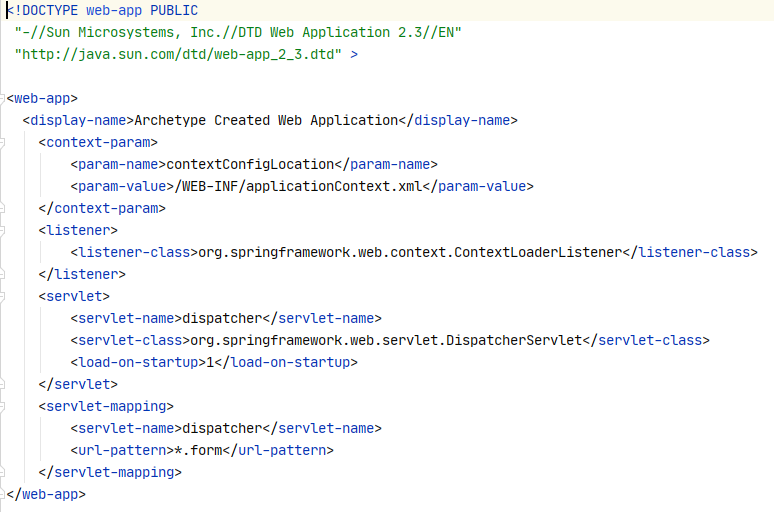Viewport: 774px width, 512px height.
Task: Click the display-name text Archetype Created Web Application
Action: (x=266, y=120)
